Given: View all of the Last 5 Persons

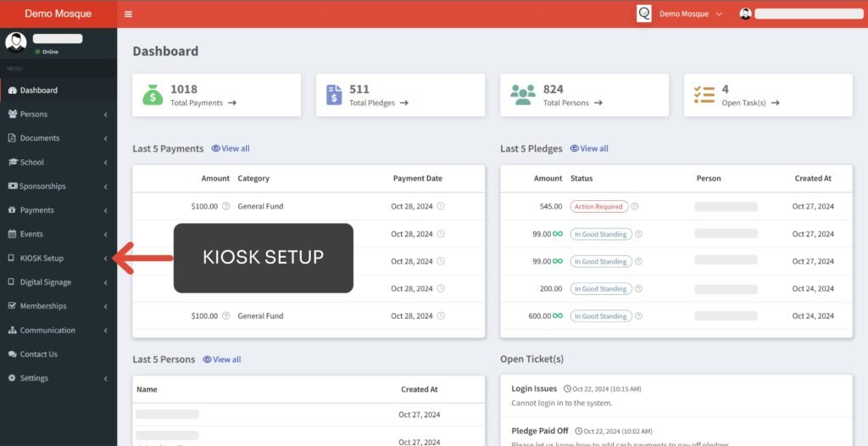Looking at the screenshot, I should 222,360.
